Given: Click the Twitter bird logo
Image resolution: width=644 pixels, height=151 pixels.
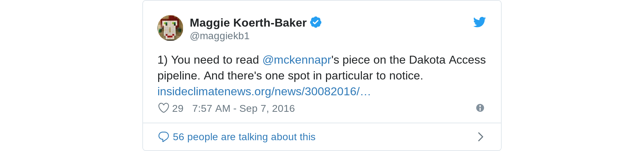Looking at the screenshot, I should (x=479, y=22).
